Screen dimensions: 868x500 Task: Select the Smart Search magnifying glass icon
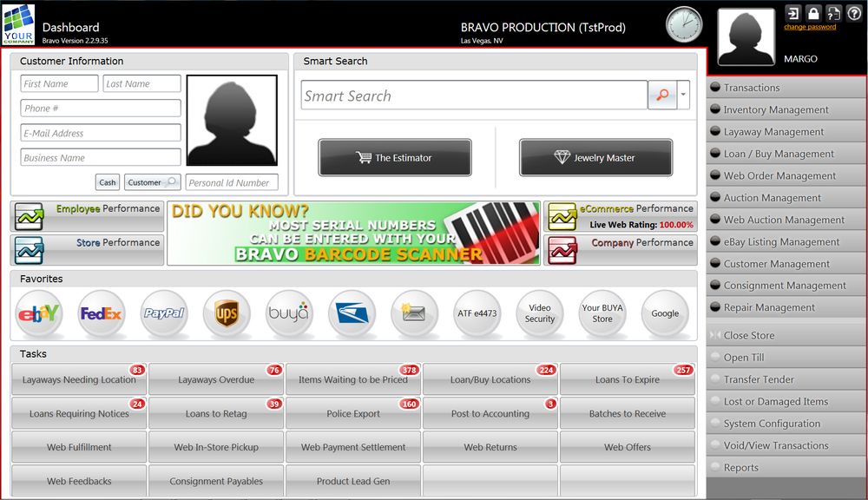661,95
